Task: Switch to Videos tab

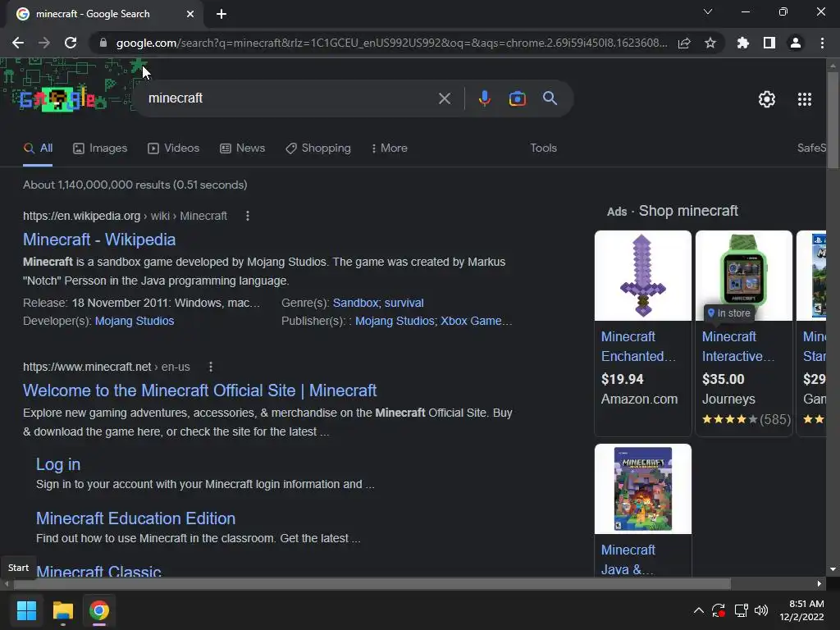Action: 173,148
